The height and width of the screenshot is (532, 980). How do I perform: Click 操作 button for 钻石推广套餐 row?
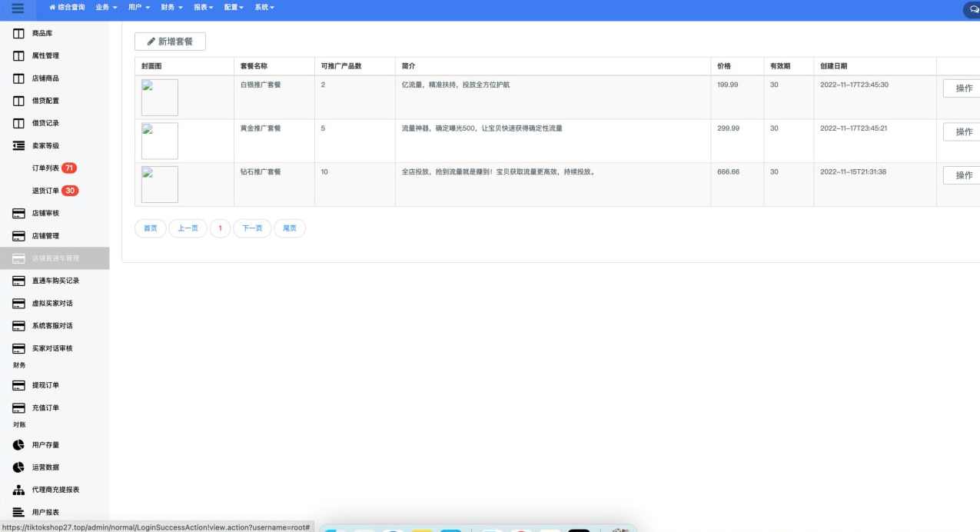click(x=962, y=175)
